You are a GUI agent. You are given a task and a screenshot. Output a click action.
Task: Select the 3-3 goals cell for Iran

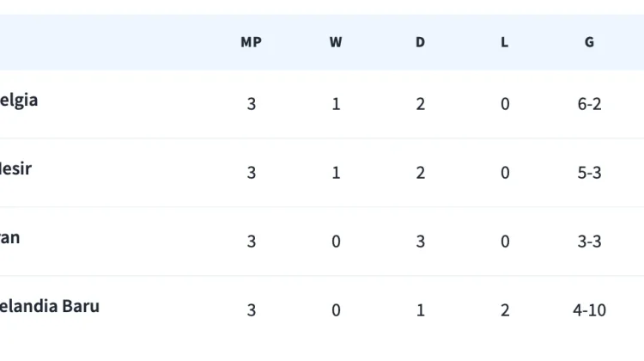click(x=589, y=242)
